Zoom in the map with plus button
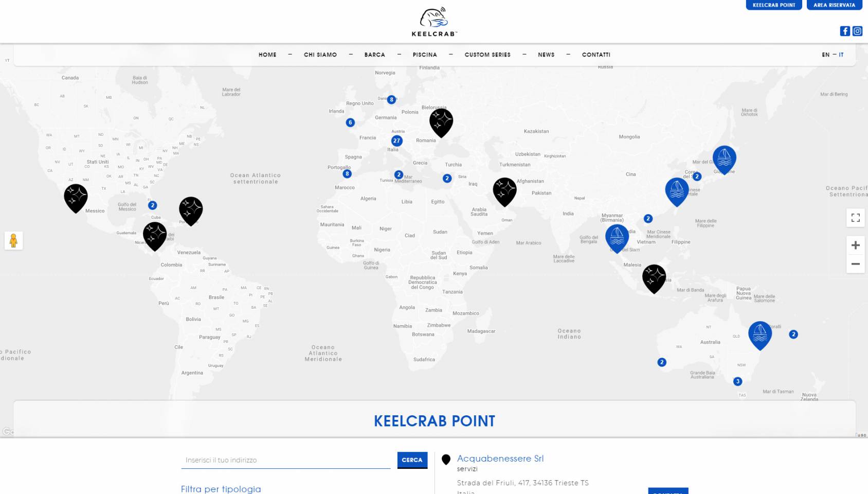The height and width of the screenshot is (494, 868). coord(856,245)
